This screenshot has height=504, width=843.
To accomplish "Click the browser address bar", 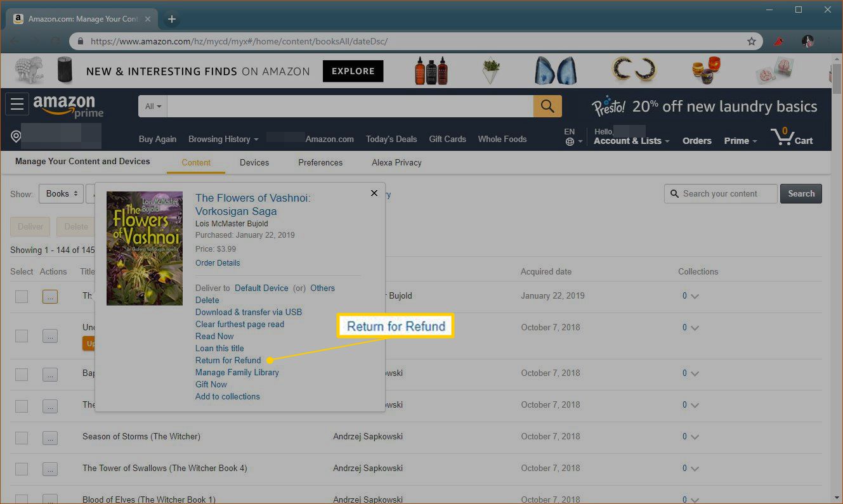I will pyautogui.click(x=415, y=41).
